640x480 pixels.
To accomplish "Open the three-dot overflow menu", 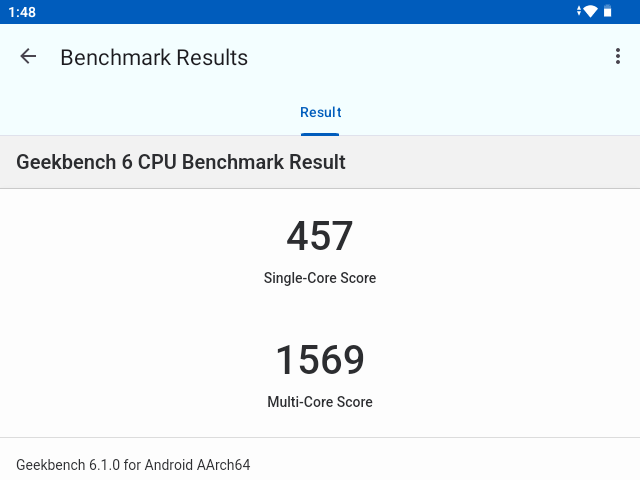I will tap(618, 57).
